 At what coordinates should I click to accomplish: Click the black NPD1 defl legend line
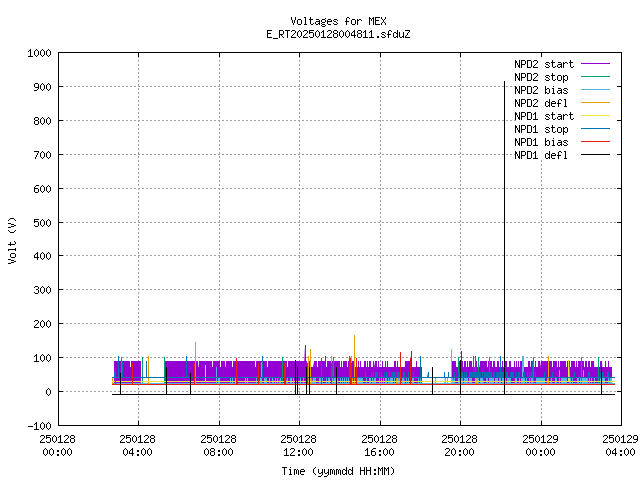(595, 155)
